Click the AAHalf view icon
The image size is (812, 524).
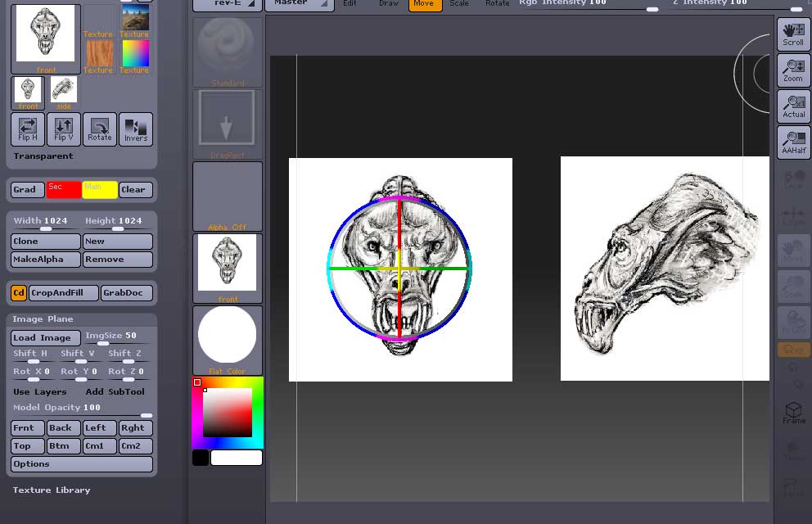793,142
